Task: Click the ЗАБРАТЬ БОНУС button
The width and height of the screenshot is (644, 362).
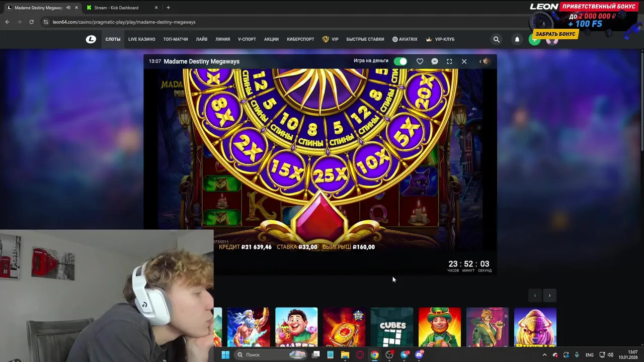Action: (555, 34)
